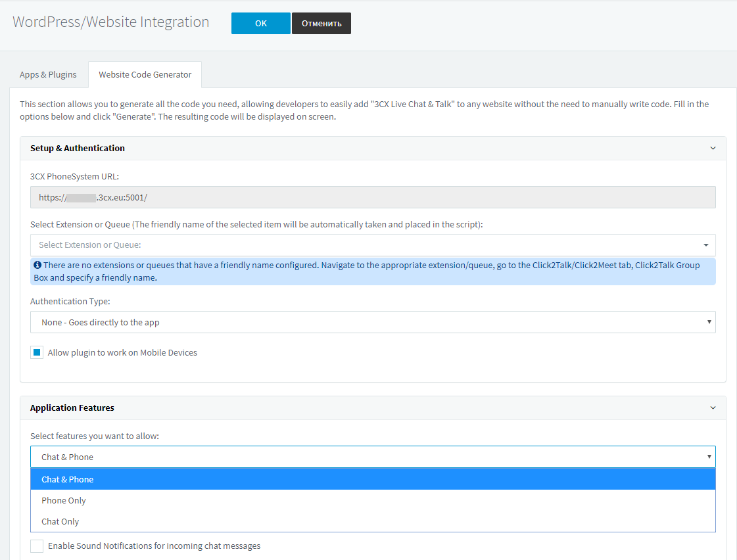Click the Select features dropdown showing Chat & Phone
The image size is (737, 560).
coord(373,457)
